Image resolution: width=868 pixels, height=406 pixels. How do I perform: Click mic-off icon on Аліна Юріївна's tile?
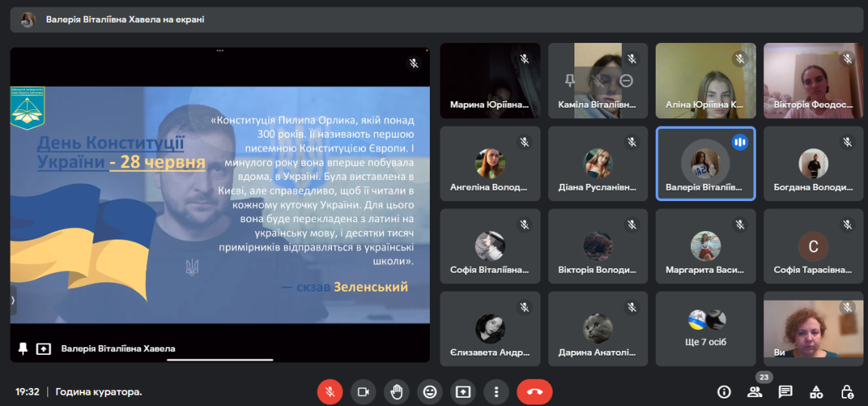click(739, 60)
